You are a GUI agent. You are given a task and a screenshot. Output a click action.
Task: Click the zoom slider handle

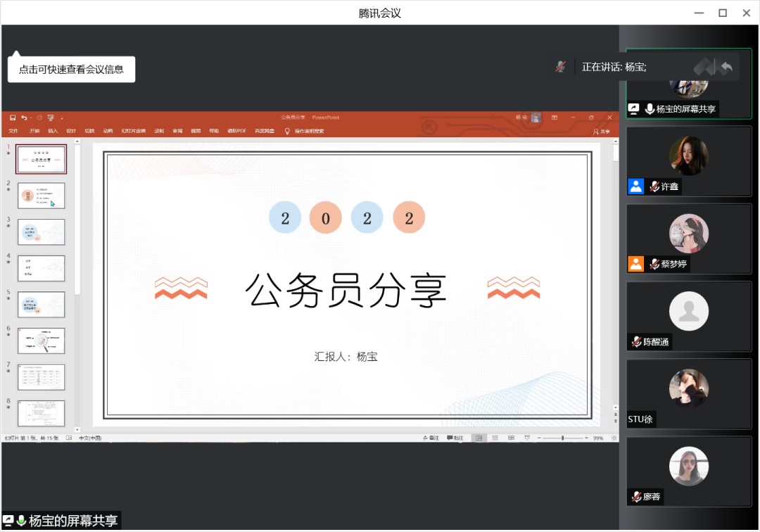[563, 438]
